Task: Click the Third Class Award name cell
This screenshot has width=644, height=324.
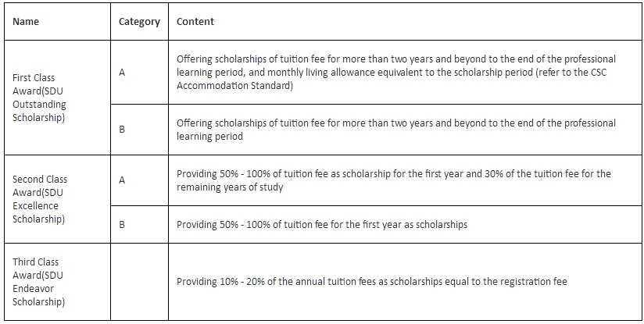Action: pyautogui.click(x=39, y=282)
